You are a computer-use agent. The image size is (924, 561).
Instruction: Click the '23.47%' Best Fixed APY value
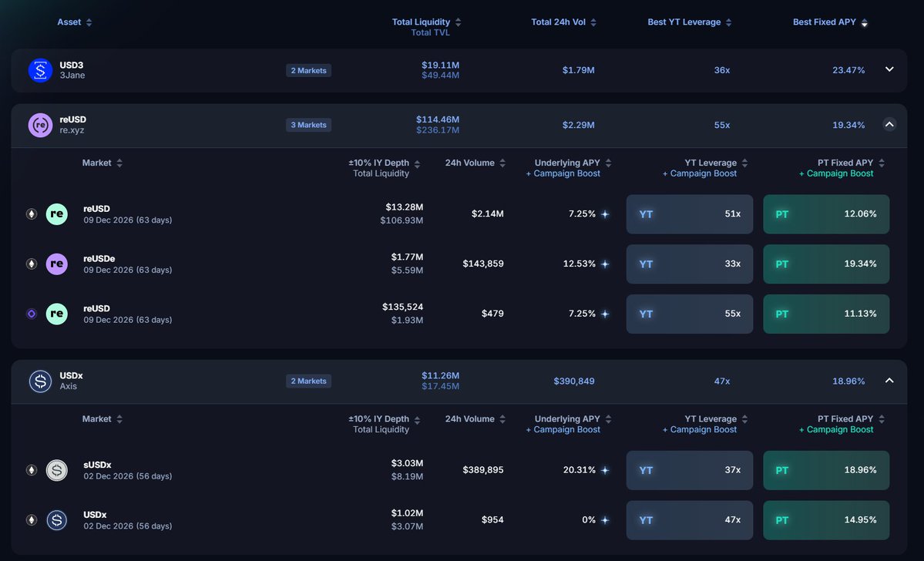pos(848,70)
